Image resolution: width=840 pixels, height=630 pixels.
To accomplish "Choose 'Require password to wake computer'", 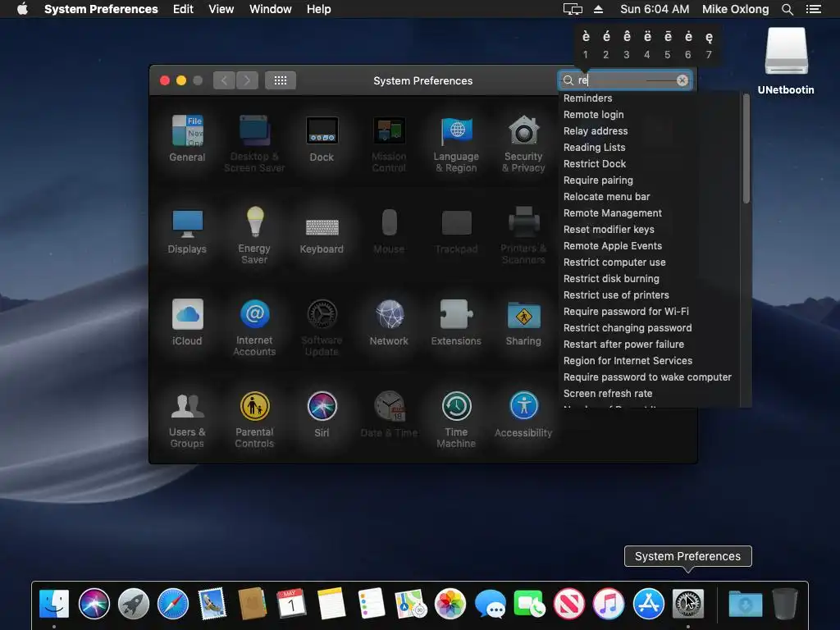I will pyautogui.click(x=650, y=377).
